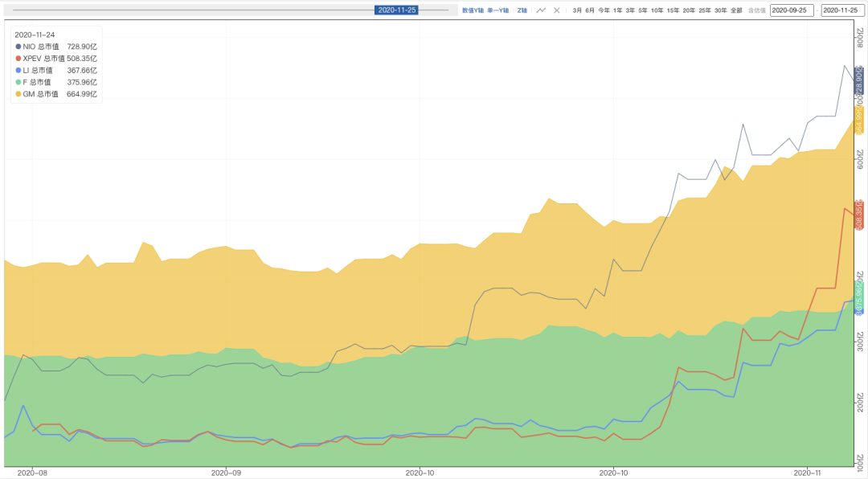Set range to 30年
Image resolution: width=868 pixels, height=479 pixels.
coord(721,10)
